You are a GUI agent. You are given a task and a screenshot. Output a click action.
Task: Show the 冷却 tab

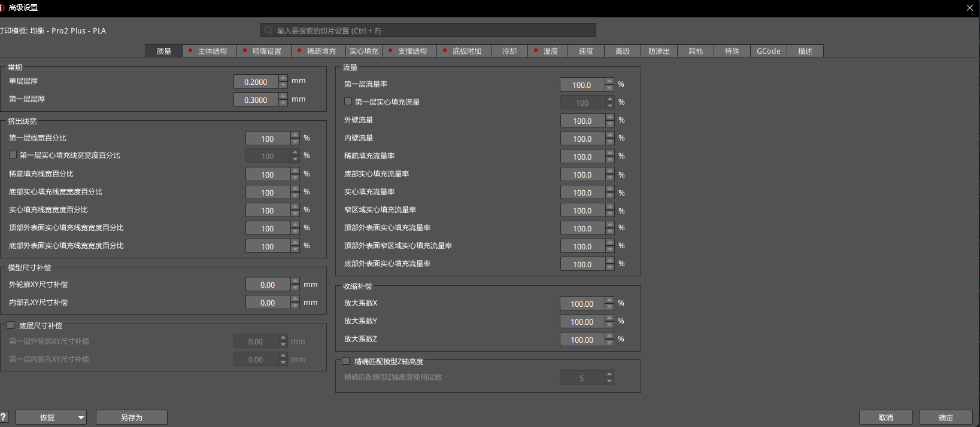pos(509,51)
